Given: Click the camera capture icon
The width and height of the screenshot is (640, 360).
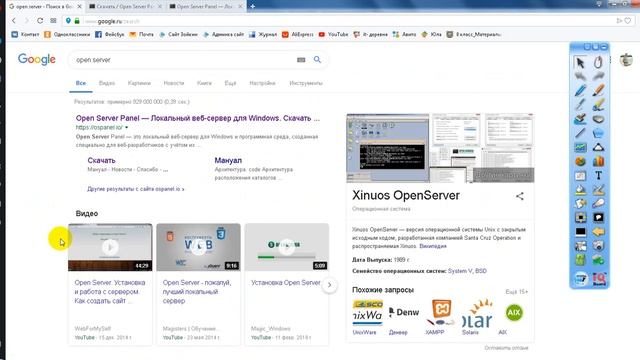Looking at the screenshot, I should pos(598,246).
